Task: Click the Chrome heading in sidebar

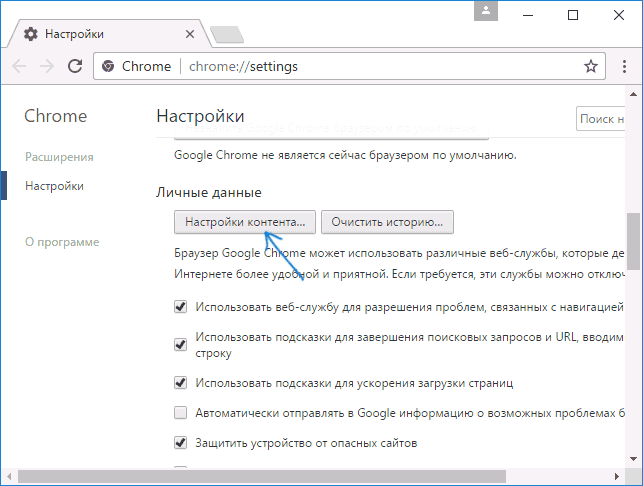Action: [x=56, y=116]
